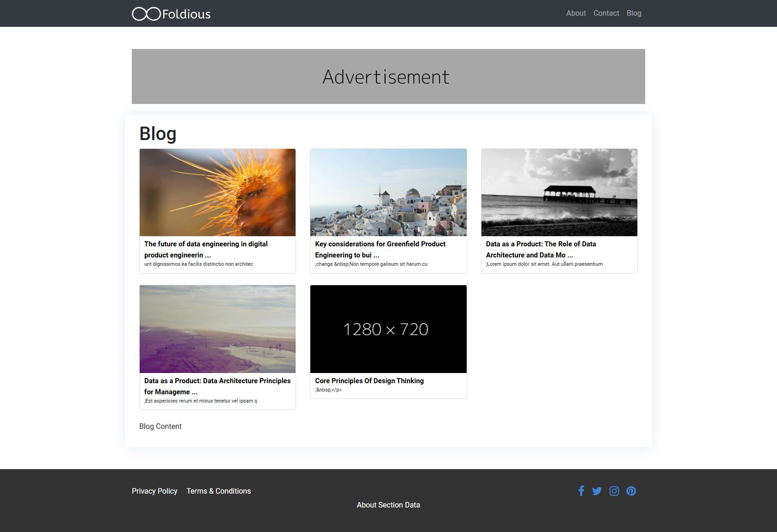
Task: Open the black-and-white pier thumbnail
Action: (559, 192)
